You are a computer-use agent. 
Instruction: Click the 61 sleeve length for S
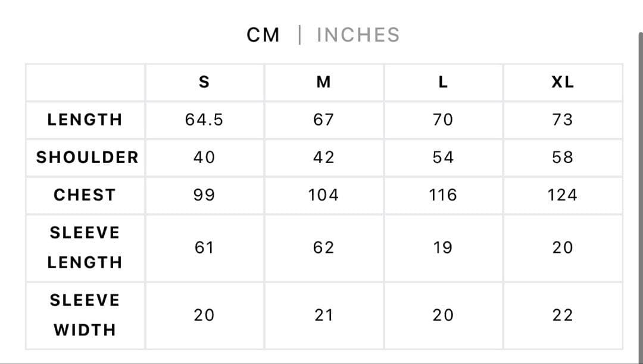pos(204,247)
